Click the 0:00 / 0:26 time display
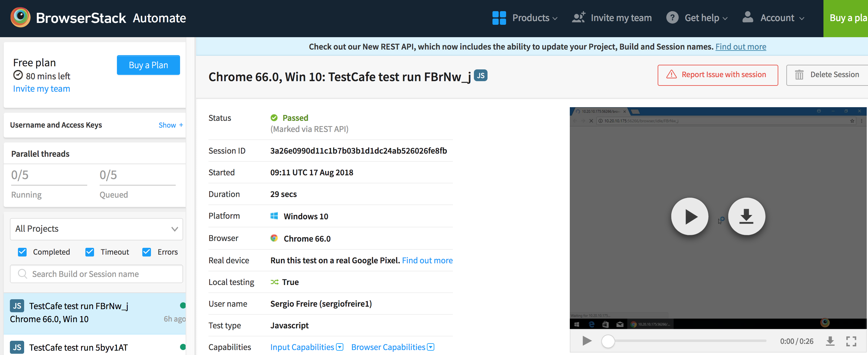The image size is (868, 355). [x=797, y=341]
